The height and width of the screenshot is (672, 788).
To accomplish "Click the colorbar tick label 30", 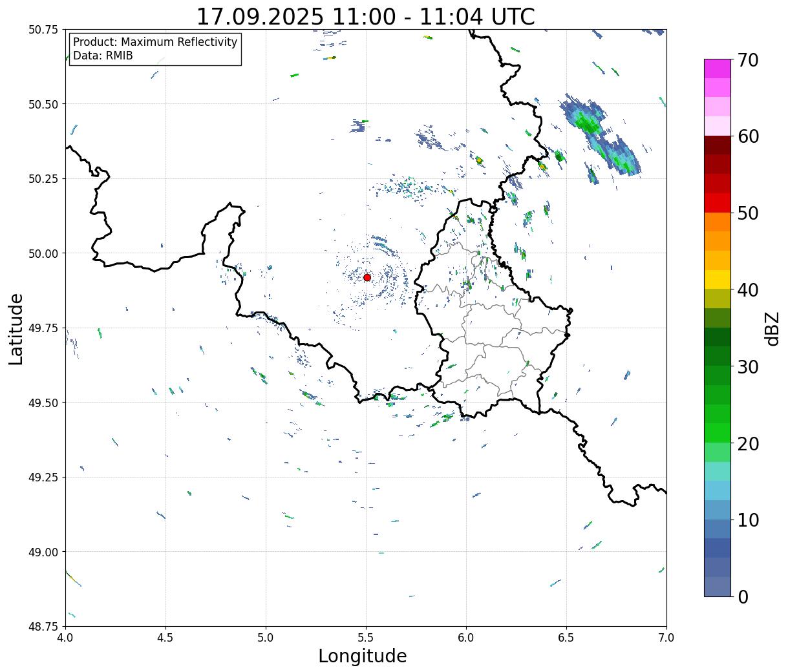I will [x=748, y=367].
